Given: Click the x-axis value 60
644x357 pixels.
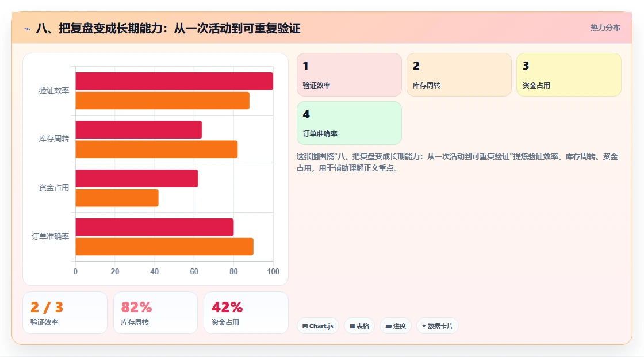Looking at the screenshot, I should 194,271.
